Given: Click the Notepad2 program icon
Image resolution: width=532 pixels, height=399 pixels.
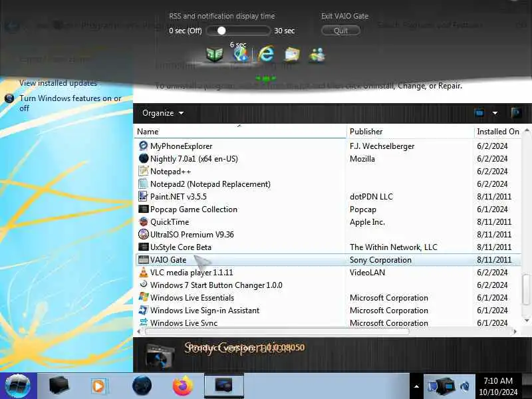Looking at the screenshot, I should tap(144, 184).
